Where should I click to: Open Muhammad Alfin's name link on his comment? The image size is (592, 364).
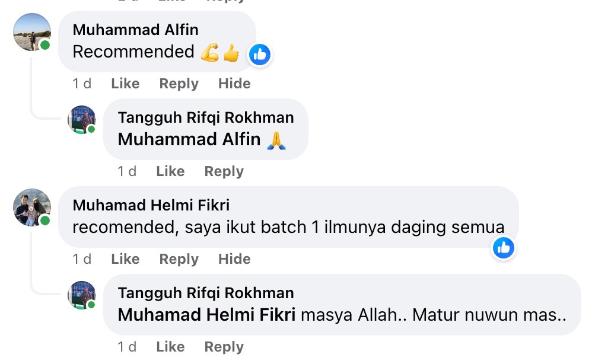click(135, 30)
